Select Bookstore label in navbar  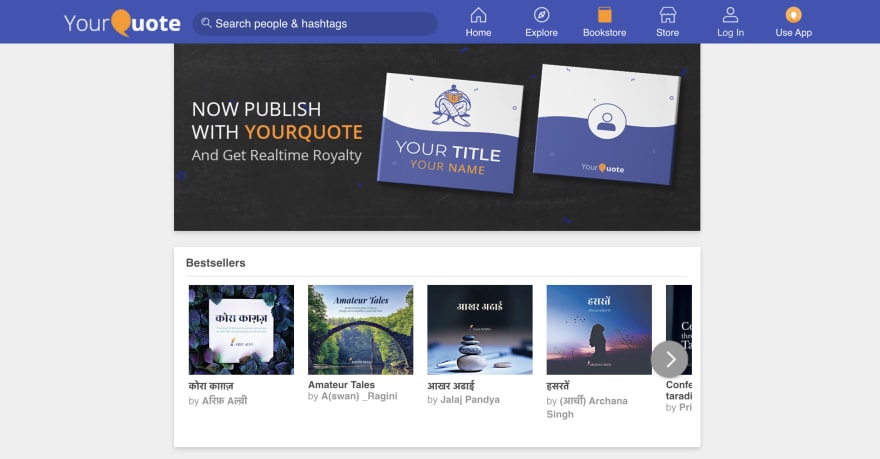(x=604, y=33)
